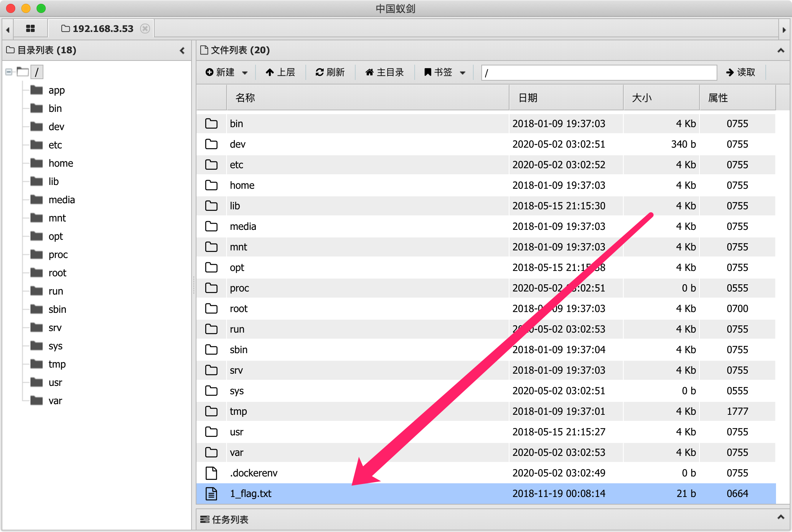Go to the home directory (主目录)
The image size is (792, 532).
pyautogui.click(x=385, y=72)
